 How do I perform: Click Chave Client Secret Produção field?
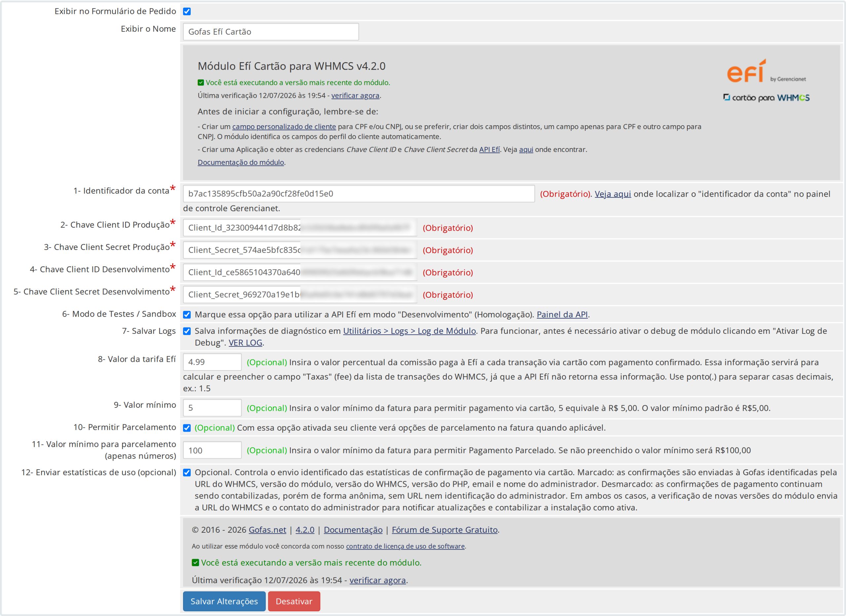tap(300, 250)
